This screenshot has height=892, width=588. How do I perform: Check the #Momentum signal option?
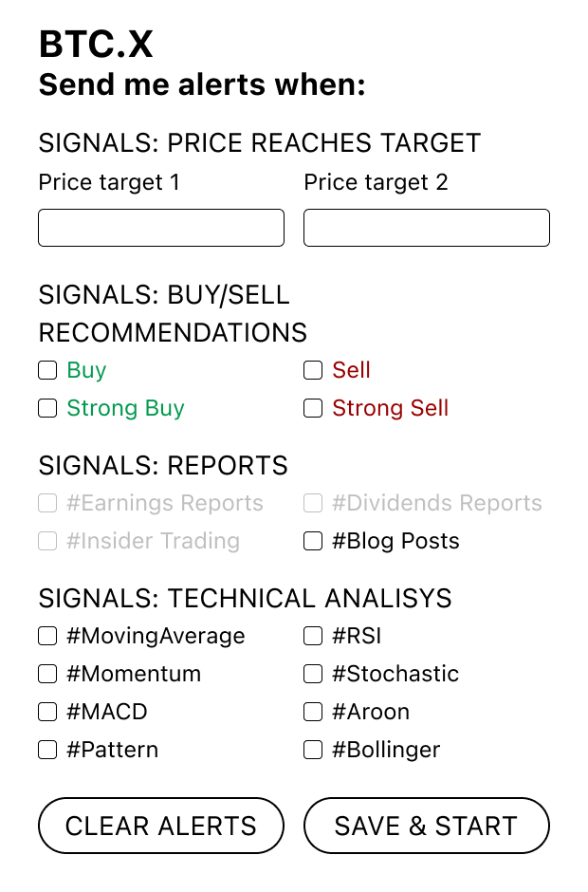click(47, 674)
